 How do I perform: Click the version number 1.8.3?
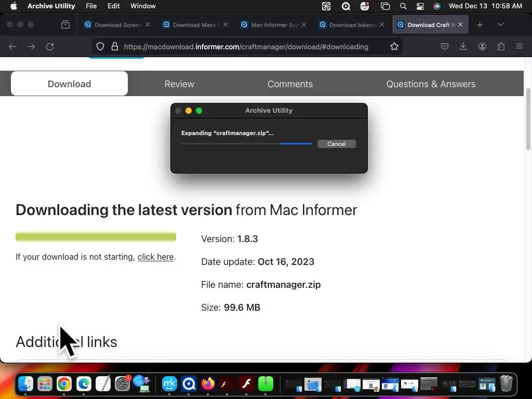(x=247, y=239)
